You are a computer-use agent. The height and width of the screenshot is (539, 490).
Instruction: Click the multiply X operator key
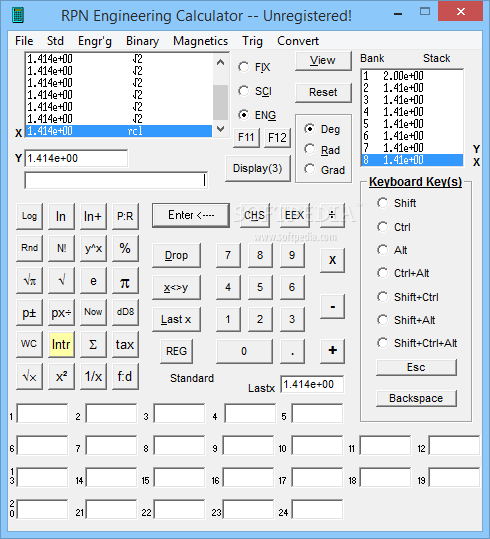(332, 260)
